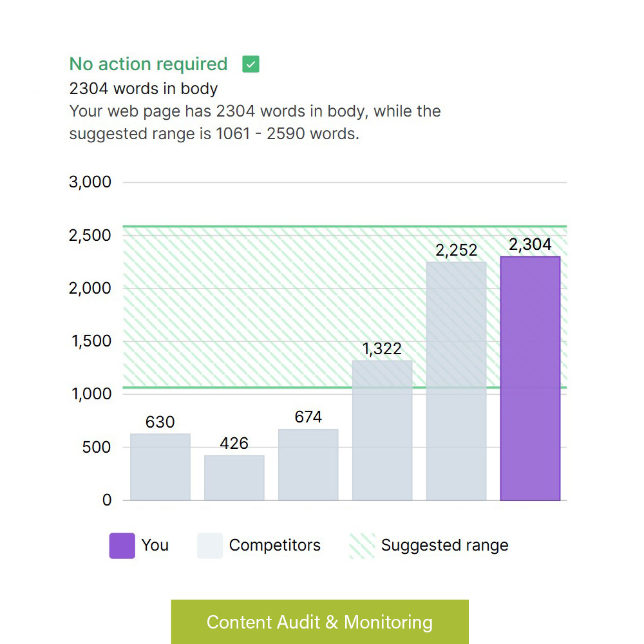Select the competitor bar labeled 630
Image resolution: width=644 pixels, height=644 pixels.
[x=160, y=467]
